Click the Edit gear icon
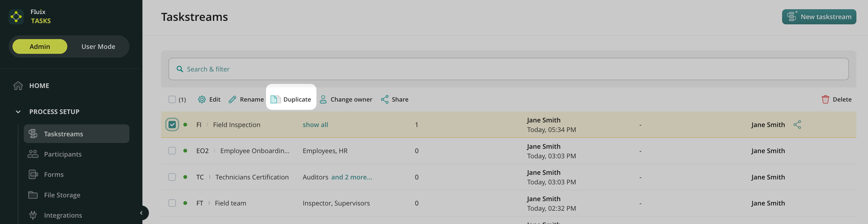Screen dimensions: 868x224 coord(202,100)
